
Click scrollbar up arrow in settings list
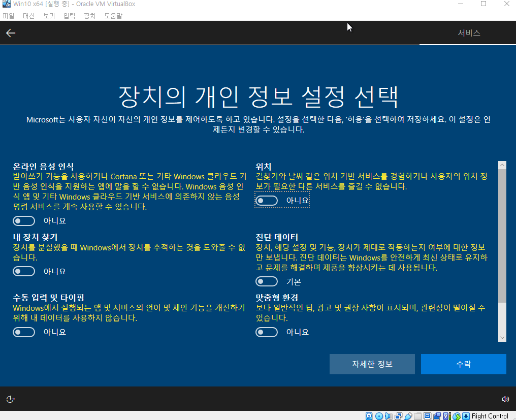502,165
